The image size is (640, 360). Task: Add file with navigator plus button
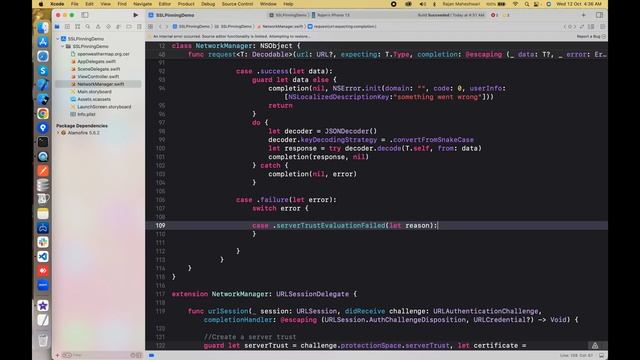pyautogui.click(x=57, y=355)
